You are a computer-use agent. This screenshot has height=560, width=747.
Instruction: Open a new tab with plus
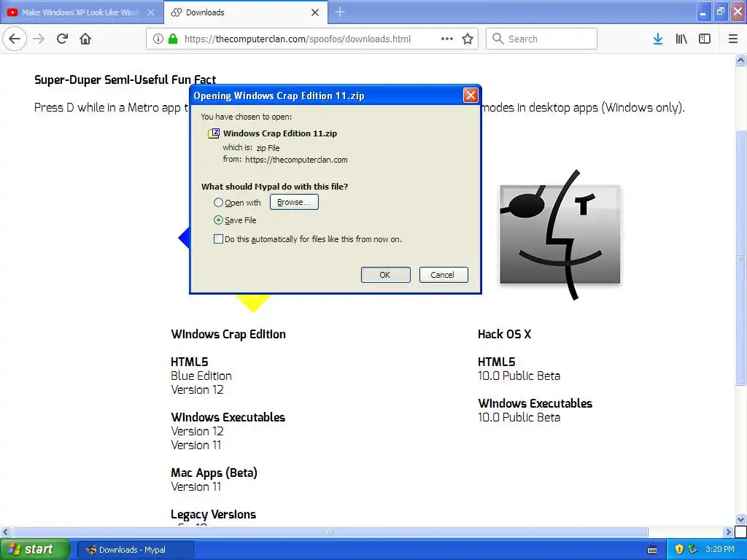coord(340,12)
